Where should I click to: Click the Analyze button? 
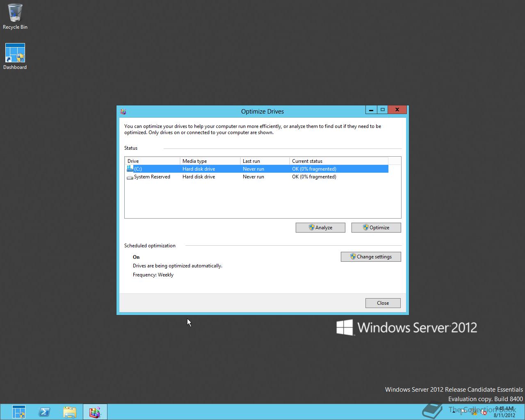(320, 228)
